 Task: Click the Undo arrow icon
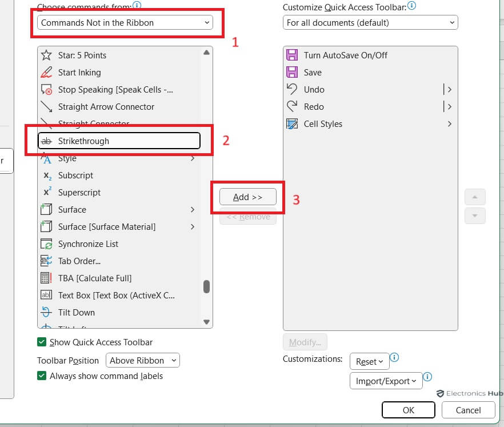point(292,90)
